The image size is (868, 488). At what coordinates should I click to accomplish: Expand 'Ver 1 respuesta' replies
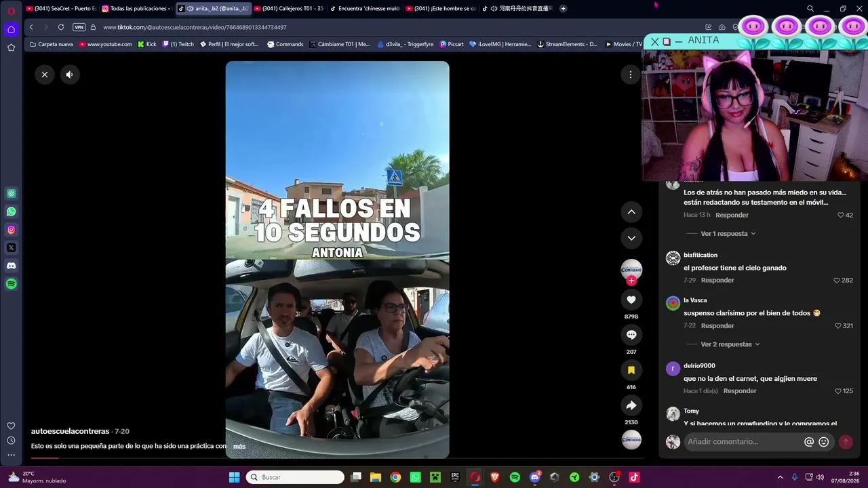point(728,234)
